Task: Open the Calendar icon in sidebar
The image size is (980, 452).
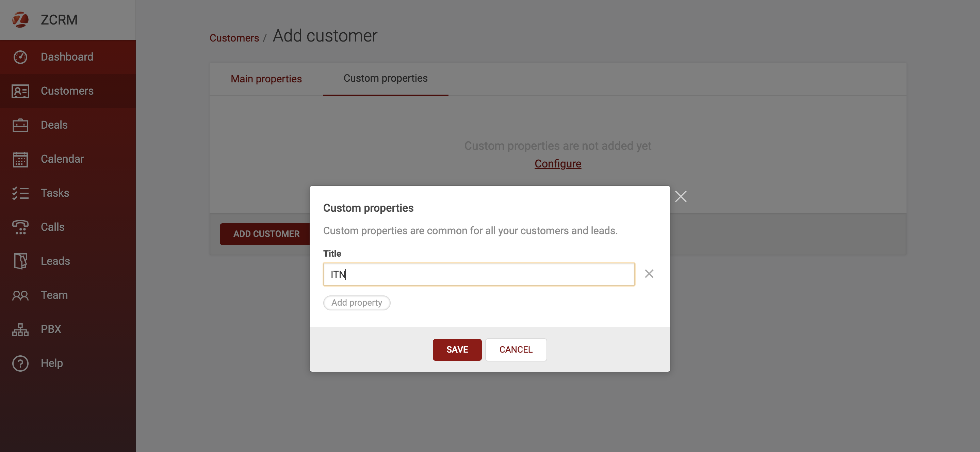Action: coord(20,159)
